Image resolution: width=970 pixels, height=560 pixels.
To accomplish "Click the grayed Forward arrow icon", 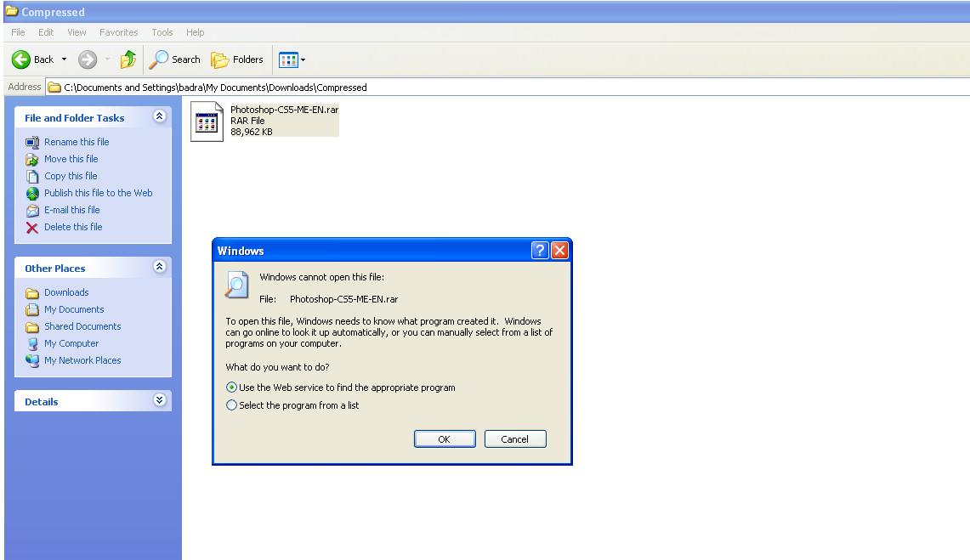I will (88, 59).
